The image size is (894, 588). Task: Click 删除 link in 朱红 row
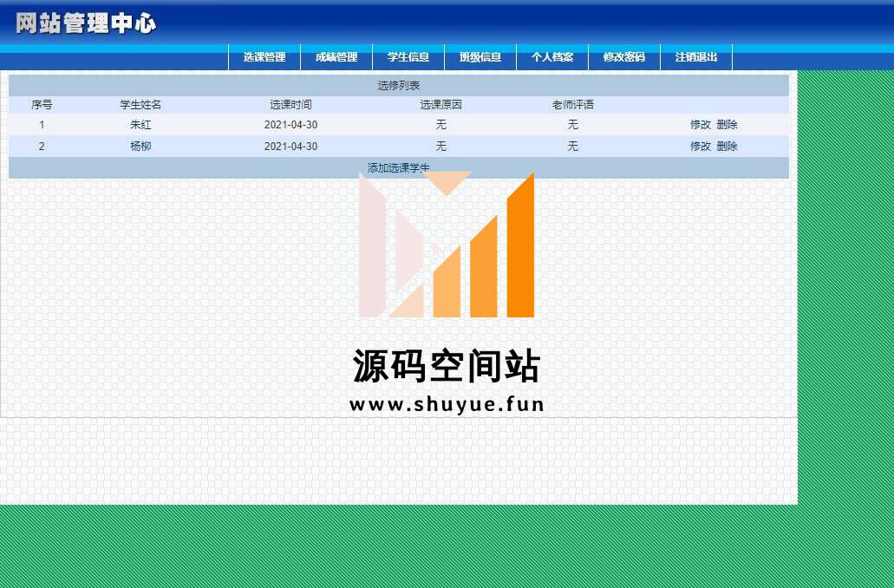tap(727, 124)
